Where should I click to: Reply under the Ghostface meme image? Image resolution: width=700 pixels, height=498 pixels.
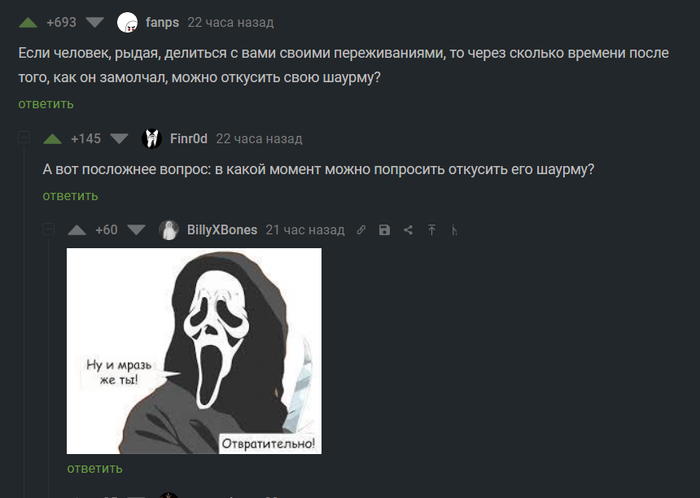[x=95, y=469]
